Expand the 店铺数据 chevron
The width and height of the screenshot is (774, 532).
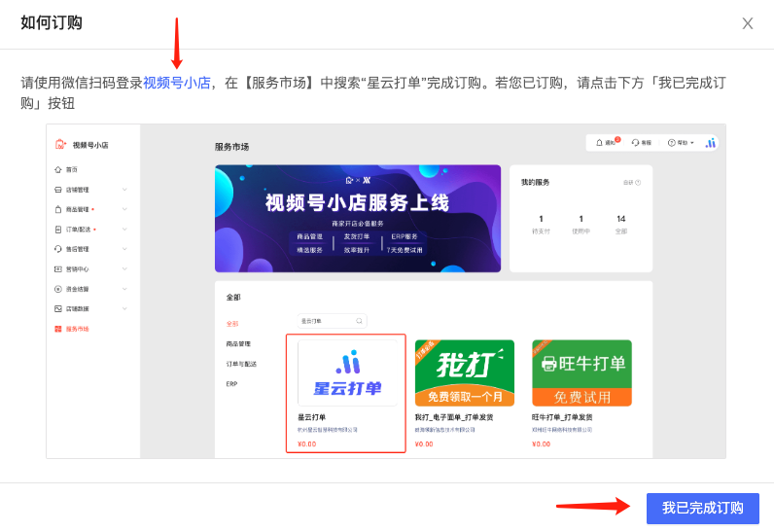[x=124, y=309]
